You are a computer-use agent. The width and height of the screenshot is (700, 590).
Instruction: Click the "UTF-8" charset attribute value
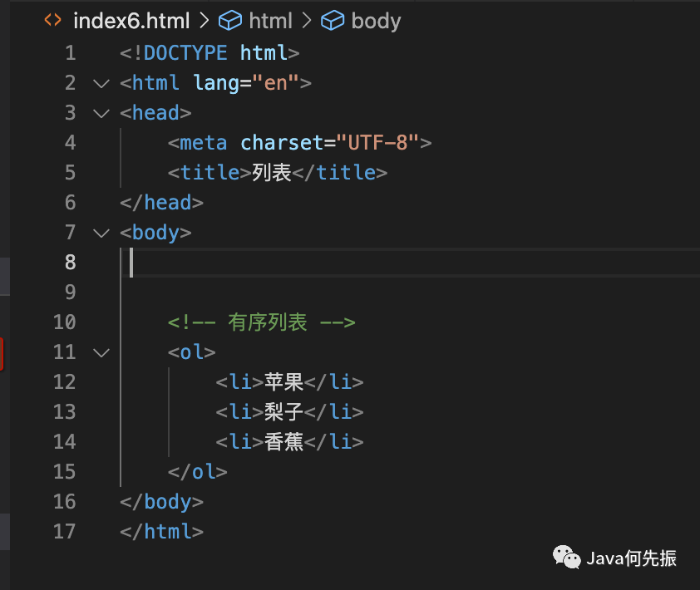377,143
